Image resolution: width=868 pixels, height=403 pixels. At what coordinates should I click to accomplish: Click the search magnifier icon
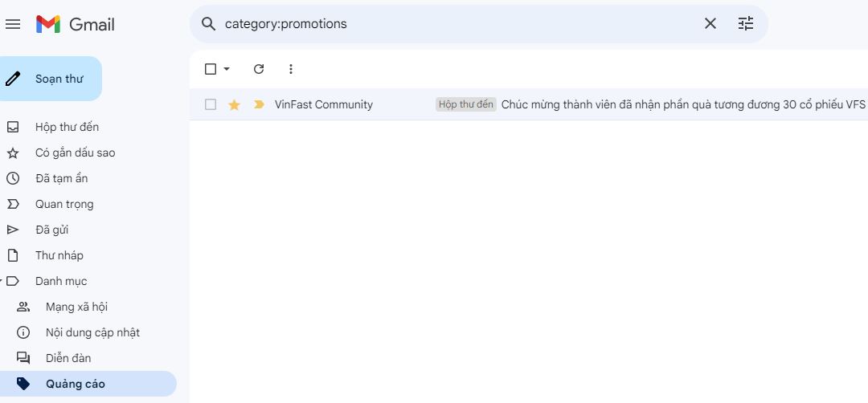tap(209, 24)
